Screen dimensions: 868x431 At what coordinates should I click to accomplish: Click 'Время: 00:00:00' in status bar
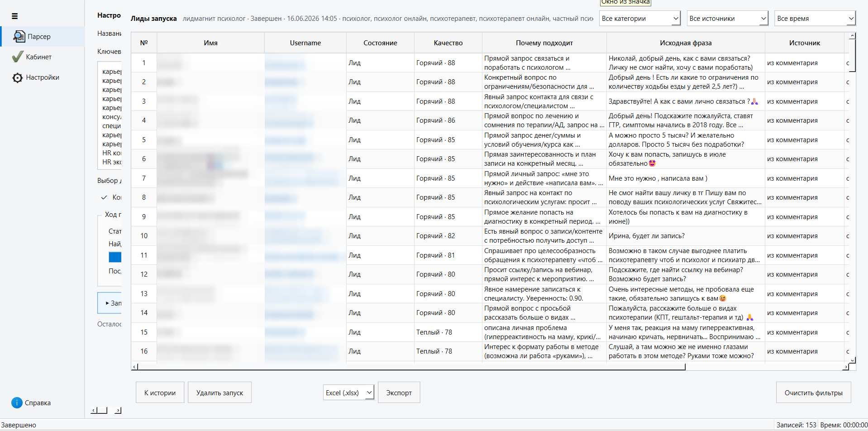coord(844,425)
